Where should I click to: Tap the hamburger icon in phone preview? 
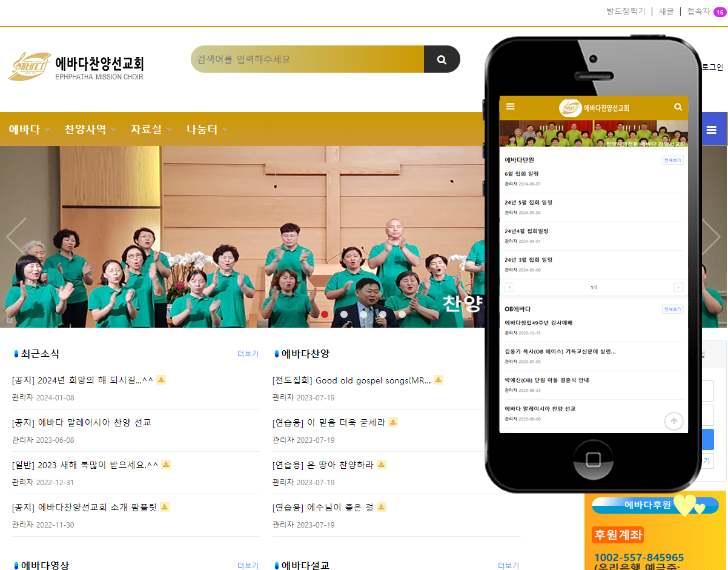click(x=511, y=107)
